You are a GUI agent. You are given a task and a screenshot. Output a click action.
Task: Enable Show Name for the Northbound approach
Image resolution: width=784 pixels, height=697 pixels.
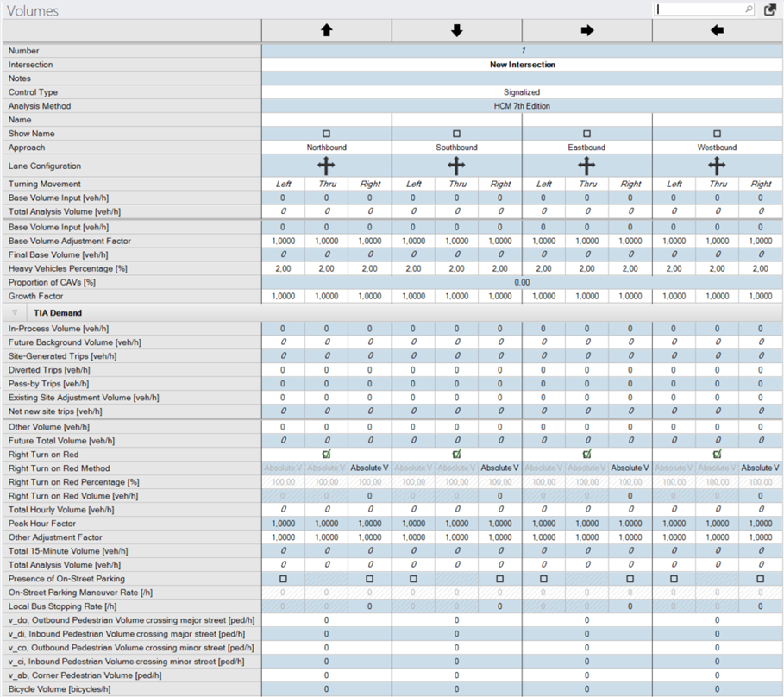[326, 134]
